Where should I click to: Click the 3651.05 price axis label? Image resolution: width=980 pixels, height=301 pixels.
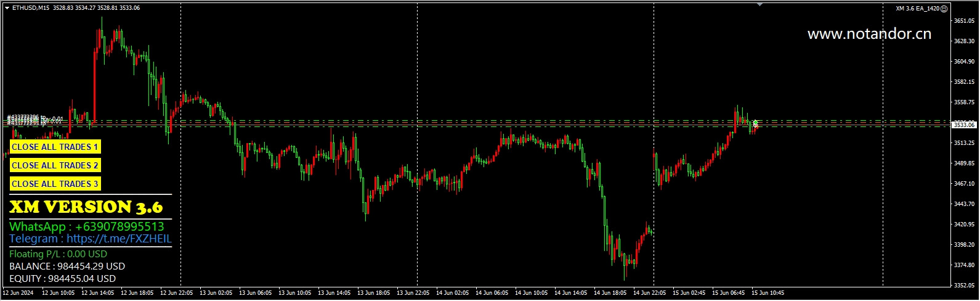click(964, 21)
